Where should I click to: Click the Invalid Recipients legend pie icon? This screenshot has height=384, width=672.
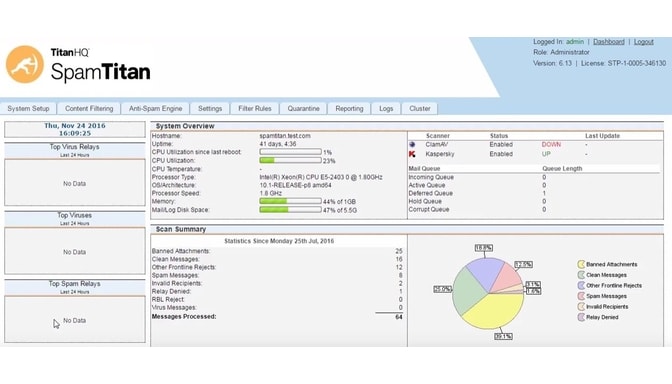tap(581, 307)
